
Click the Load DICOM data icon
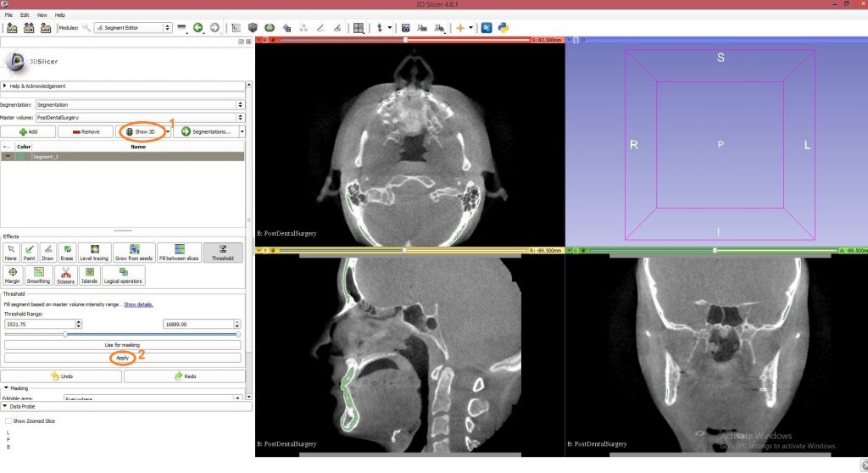point(30,28)
